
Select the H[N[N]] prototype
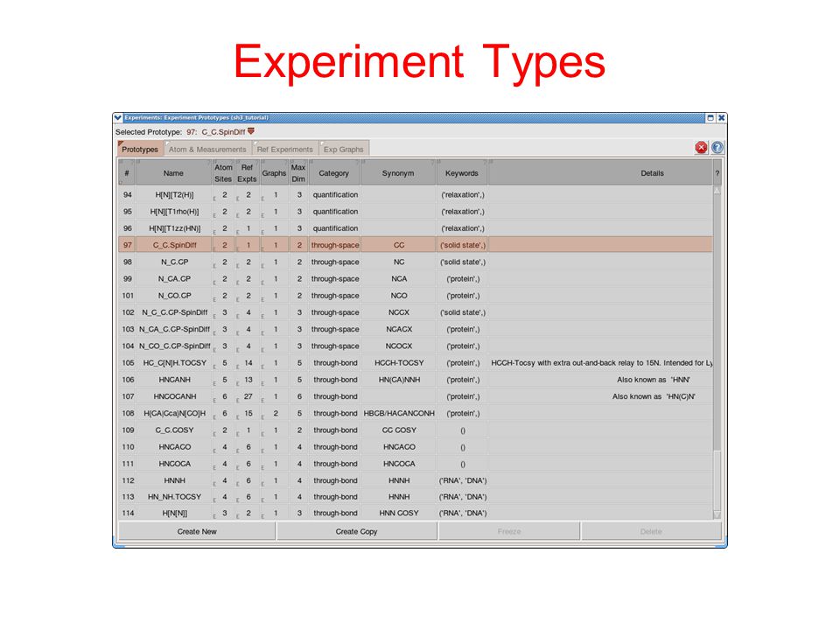click(x=174, y=514)
